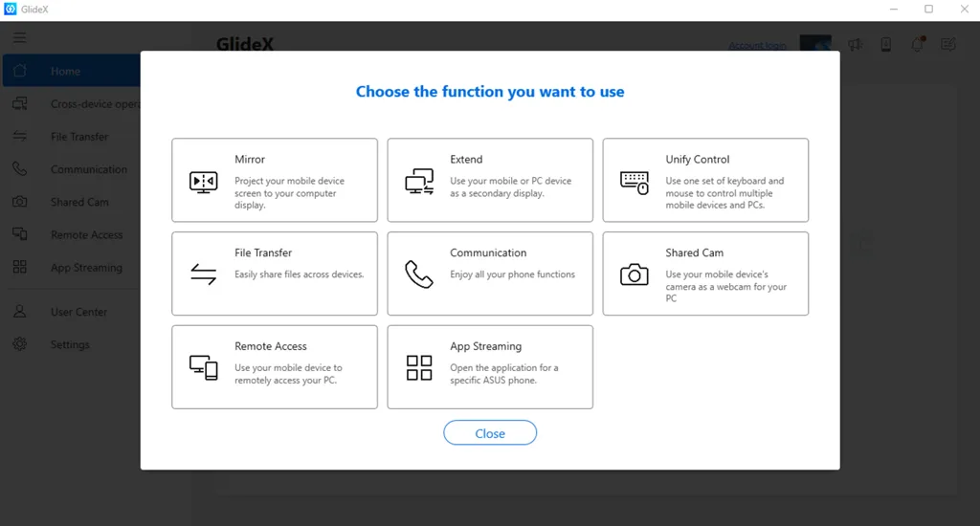Choose the Unify Control keyboard icon
The width and height of the screenshot is (980, 526).
pos(635,182)
